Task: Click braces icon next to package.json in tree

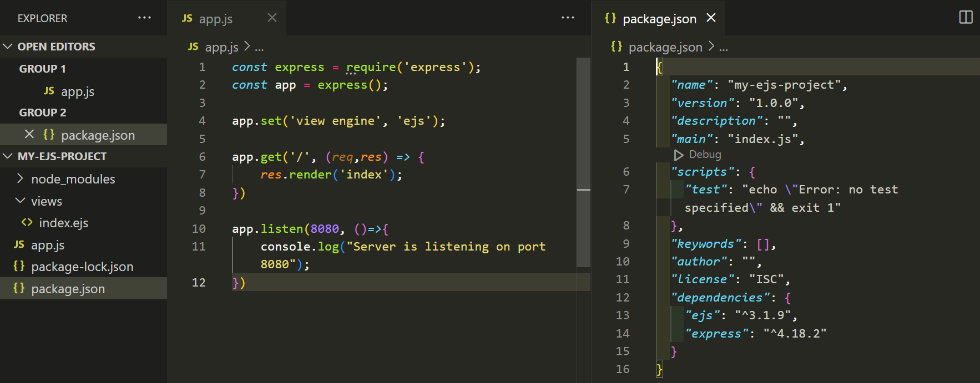Action: (x=19, y=288)
